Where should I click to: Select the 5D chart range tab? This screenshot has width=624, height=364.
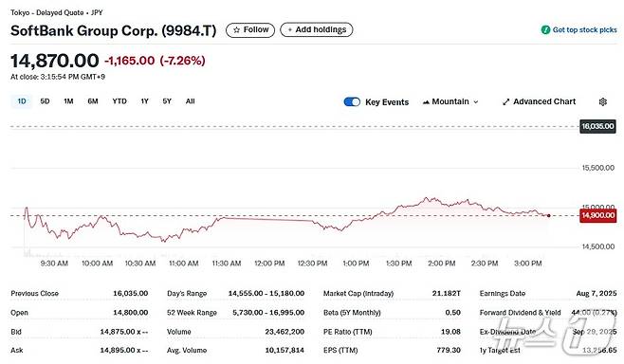click(45, 101)
